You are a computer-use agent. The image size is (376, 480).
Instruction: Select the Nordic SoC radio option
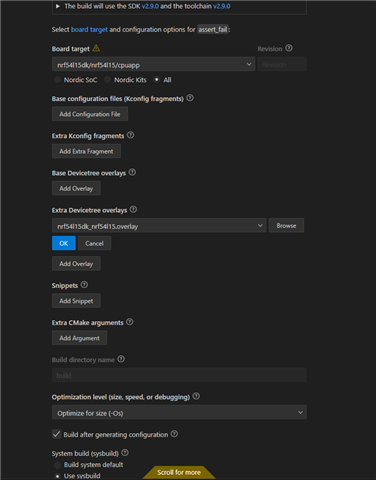click(x=58, y=80)
